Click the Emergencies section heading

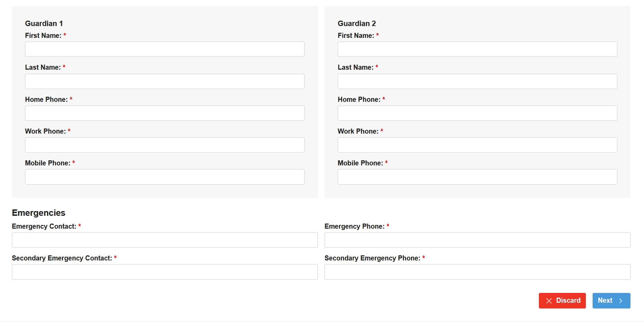(x=39, y=213)
